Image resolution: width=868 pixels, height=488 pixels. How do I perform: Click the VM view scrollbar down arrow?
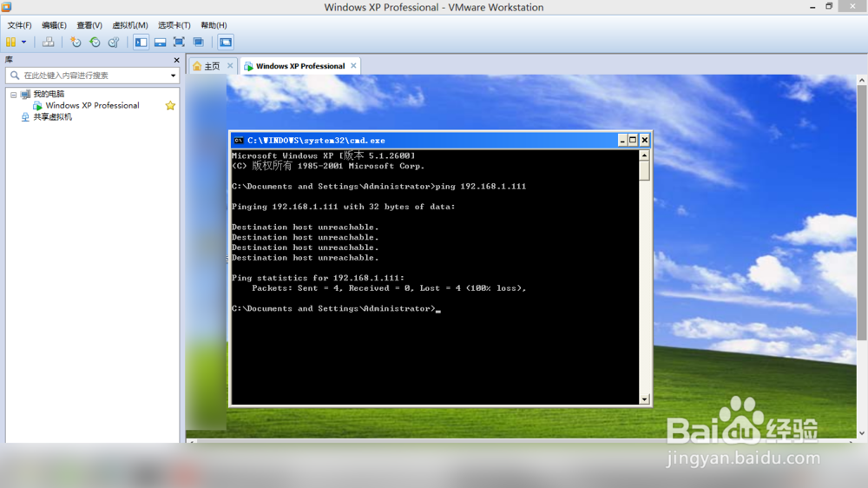(x=862, y=433)
